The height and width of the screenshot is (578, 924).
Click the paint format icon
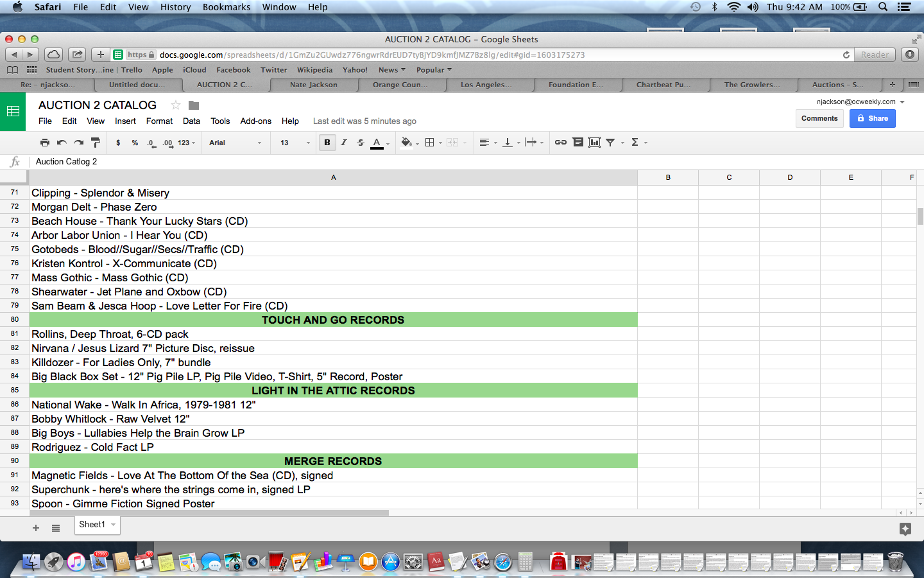[95, 143]
